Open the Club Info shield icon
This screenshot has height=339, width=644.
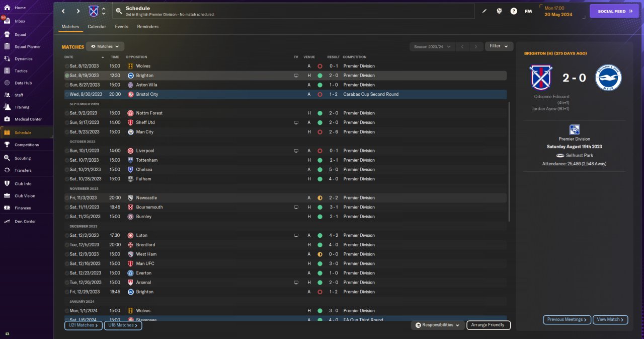(7, 184)
